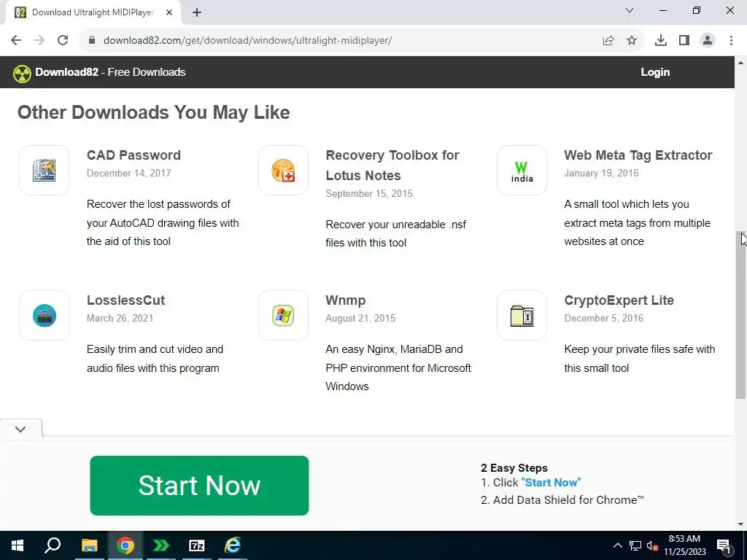
Task: Click the Wnmp app icon
Action: (284, 315)
